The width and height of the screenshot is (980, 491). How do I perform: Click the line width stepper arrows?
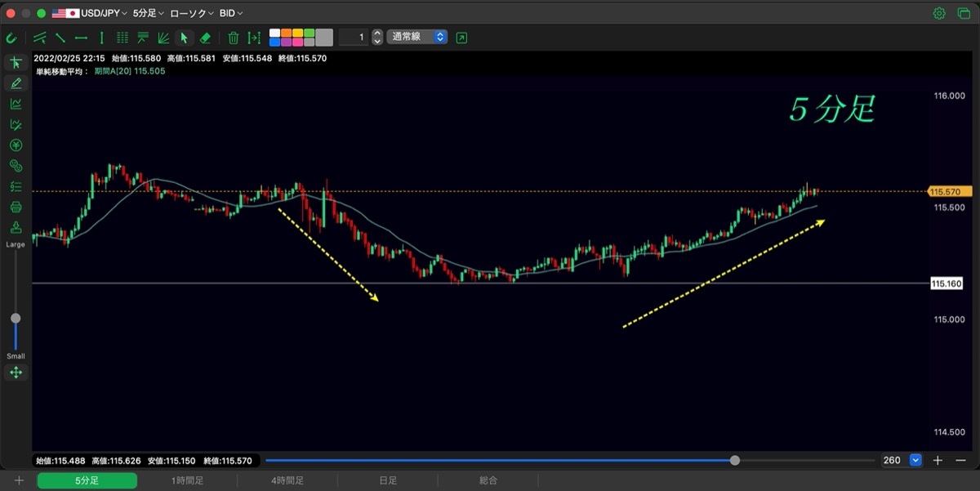point(376,37)
